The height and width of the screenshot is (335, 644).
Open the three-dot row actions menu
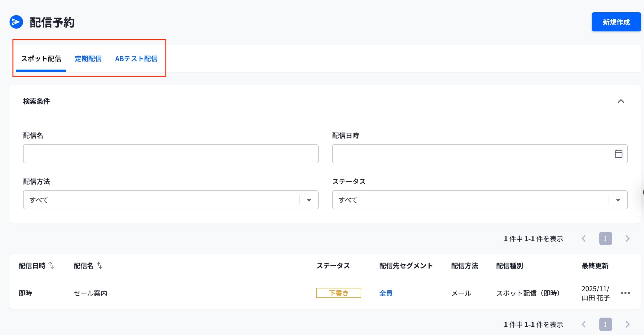(625, 293)
